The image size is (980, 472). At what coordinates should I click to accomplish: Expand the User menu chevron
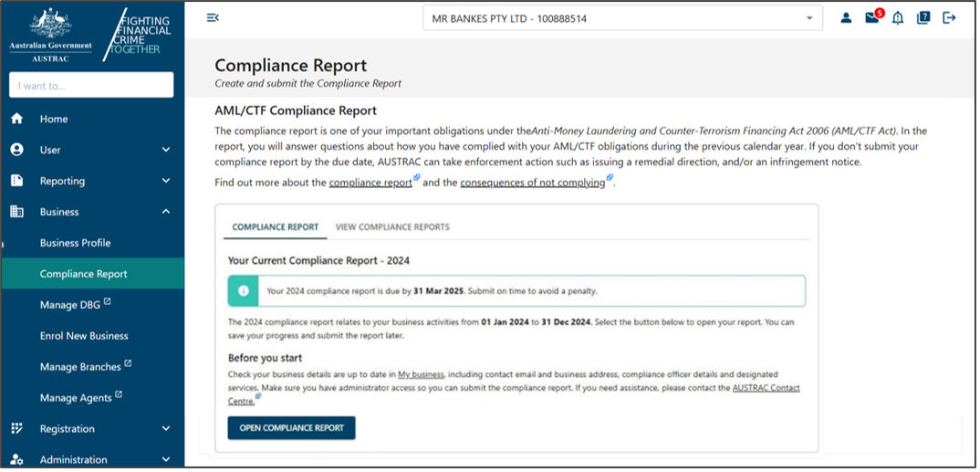[166, 150]
